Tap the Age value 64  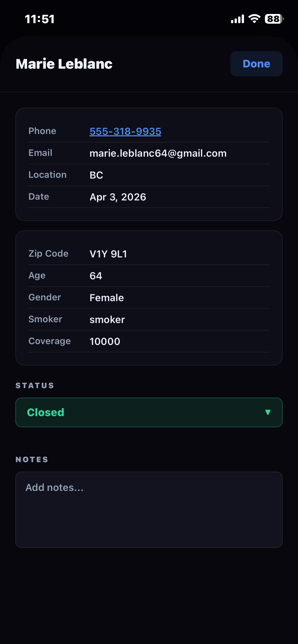point(96,276)
